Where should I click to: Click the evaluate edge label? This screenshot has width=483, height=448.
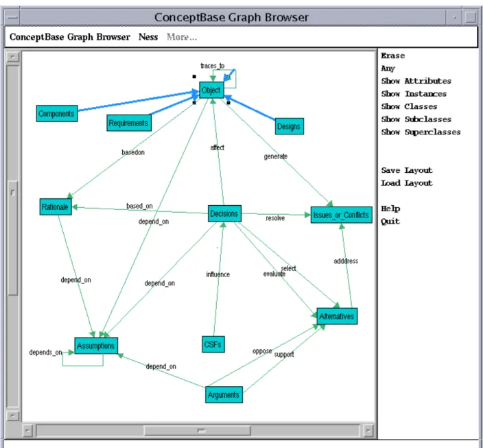tap(274, 274)
